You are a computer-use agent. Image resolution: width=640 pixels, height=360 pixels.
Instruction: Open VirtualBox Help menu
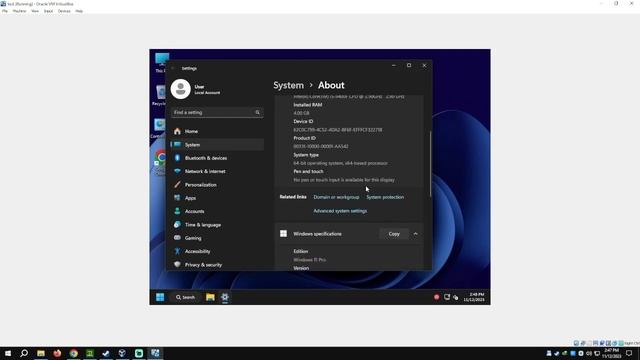79,11
